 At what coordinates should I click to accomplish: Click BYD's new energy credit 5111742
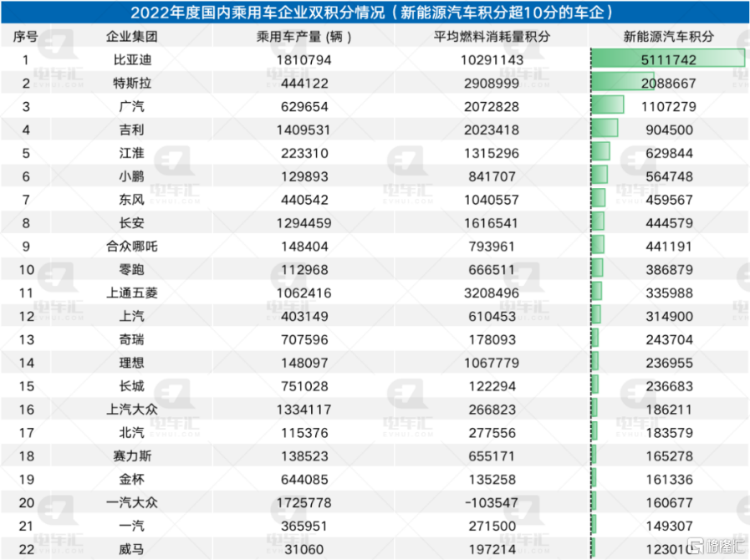[x=669, y=60]
